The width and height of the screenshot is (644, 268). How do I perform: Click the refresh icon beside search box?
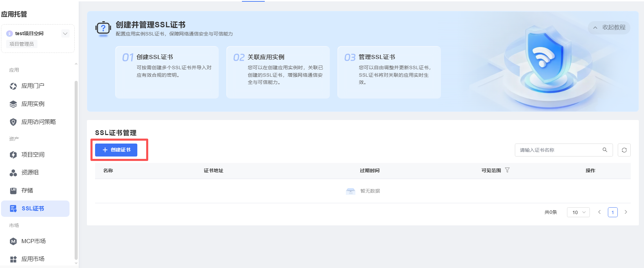(624, 150)
